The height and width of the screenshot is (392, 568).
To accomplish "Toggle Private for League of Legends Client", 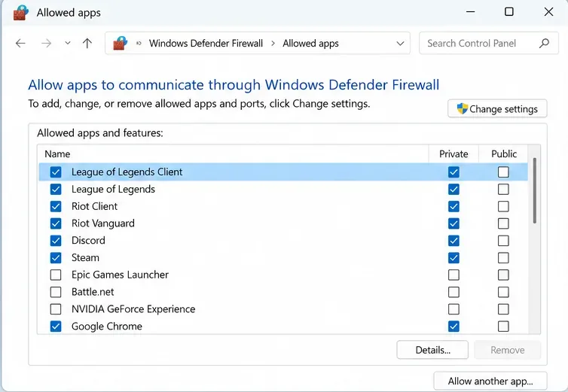I will (453, 172).
